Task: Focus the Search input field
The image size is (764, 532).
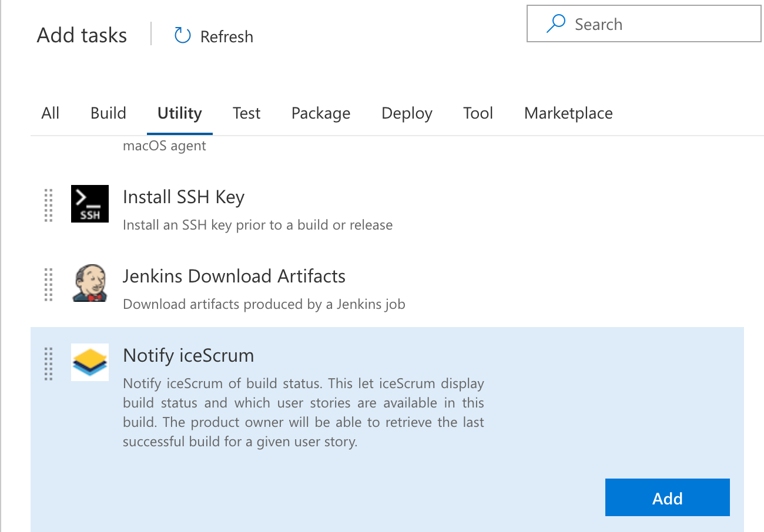Action: pos(644,24)
